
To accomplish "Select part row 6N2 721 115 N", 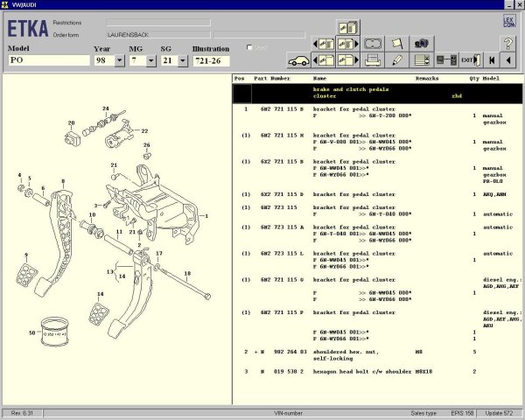I will click(x=377, y=142).
